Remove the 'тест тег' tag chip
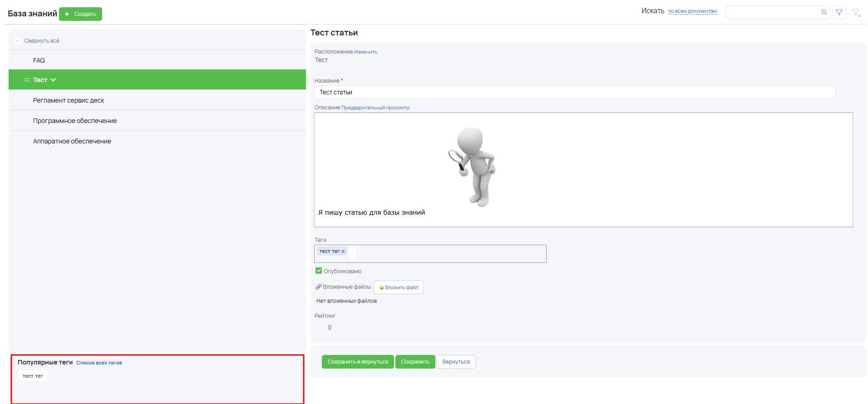Image resolution: width=868 pixels, height=404 pixels. [x=343, y=251]
